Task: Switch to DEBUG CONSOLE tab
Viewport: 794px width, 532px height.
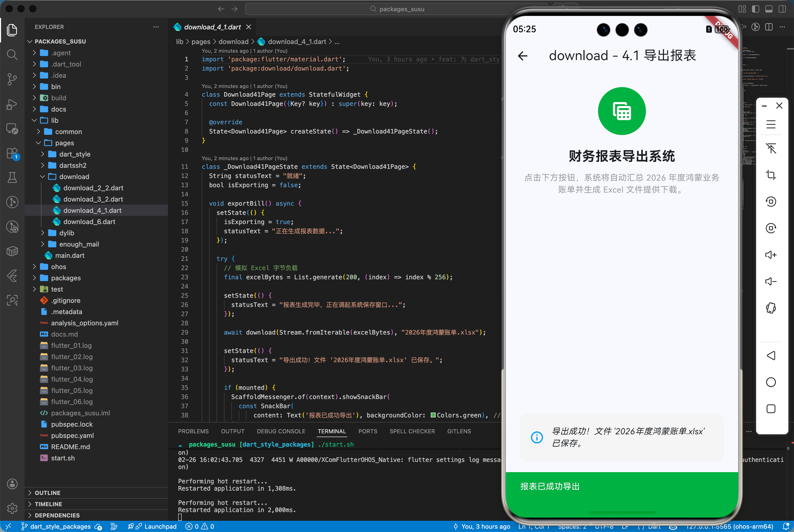Action: pyautogui.click(x=281, y=431)
